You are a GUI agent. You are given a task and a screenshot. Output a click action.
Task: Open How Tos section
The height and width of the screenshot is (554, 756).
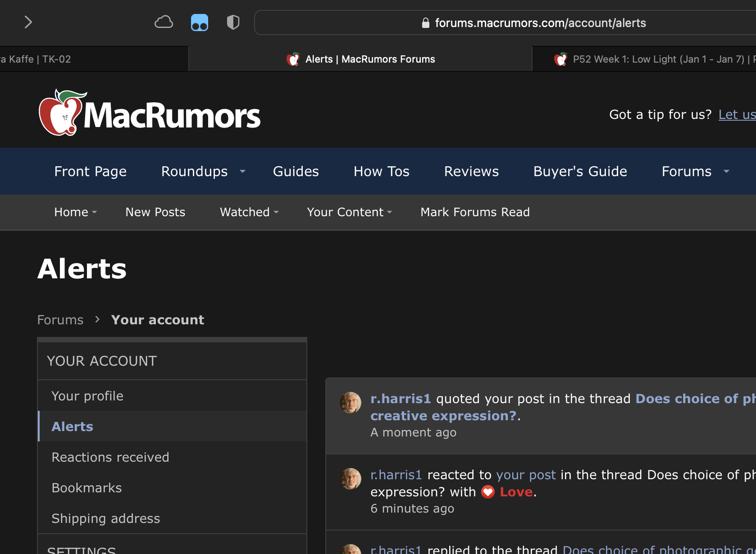tap(381, 171)
